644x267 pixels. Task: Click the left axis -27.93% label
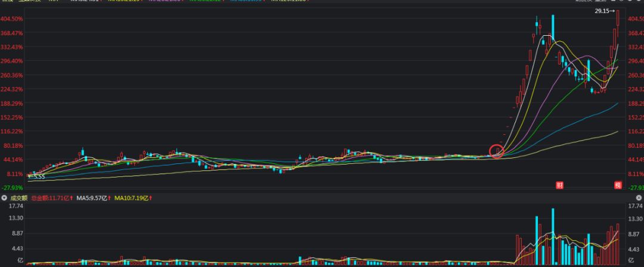tap(12, 187)
